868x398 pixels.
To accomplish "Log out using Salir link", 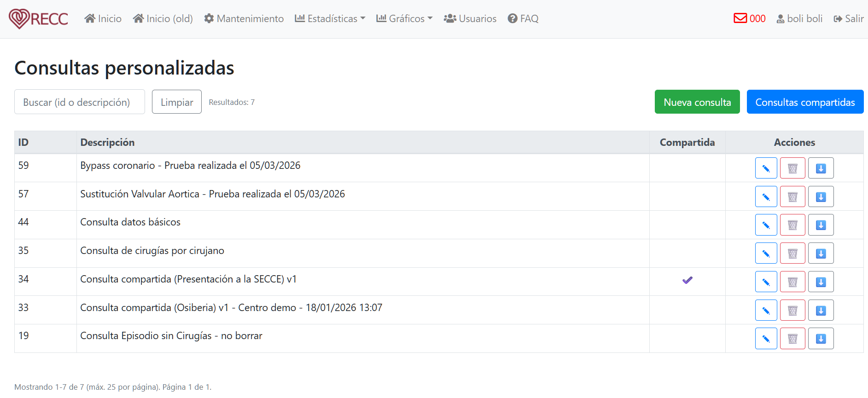I will (x=848, y=18).
